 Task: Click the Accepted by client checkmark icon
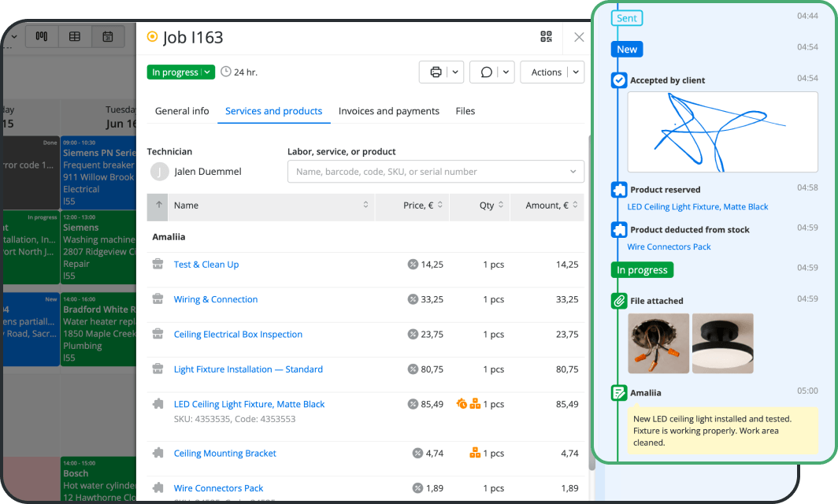tap(619, 80)
